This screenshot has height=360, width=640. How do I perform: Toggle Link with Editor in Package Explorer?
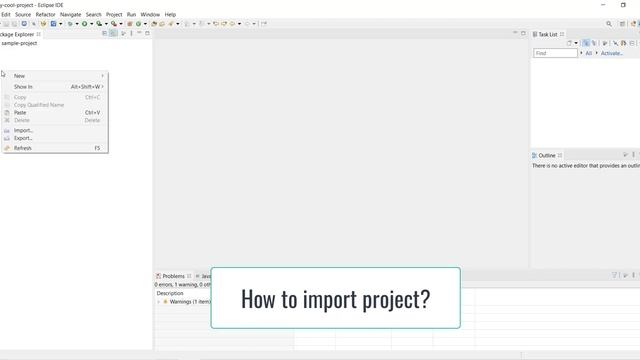click(113, 33)
